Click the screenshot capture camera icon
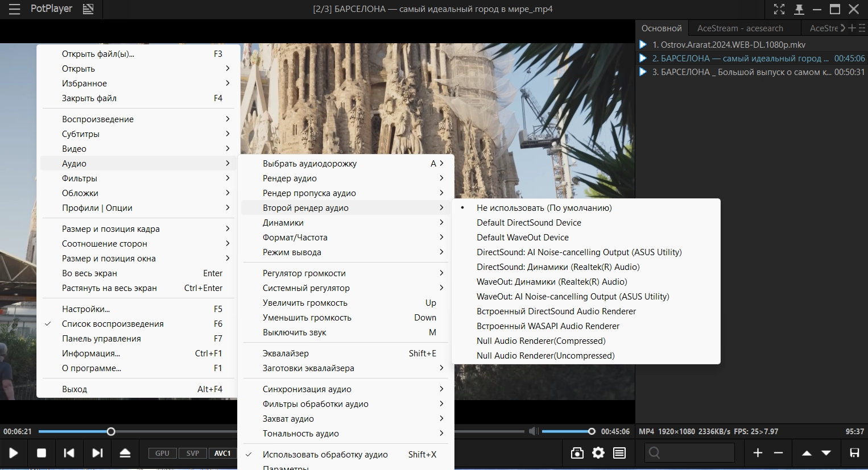This screenshot has width=868, height=470. coord(577,453)
